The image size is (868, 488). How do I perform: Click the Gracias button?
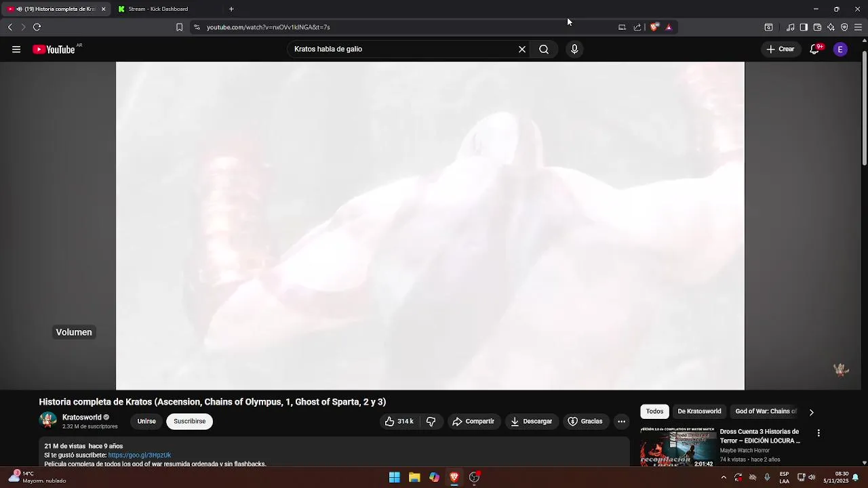tap(585, 421)
